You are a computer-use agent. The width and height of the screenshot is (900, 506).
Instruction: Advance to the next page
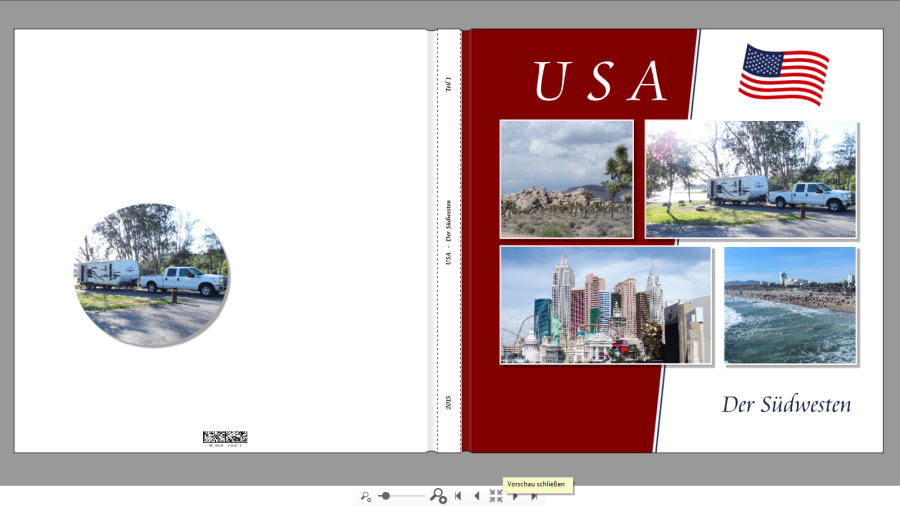(516, 496)
